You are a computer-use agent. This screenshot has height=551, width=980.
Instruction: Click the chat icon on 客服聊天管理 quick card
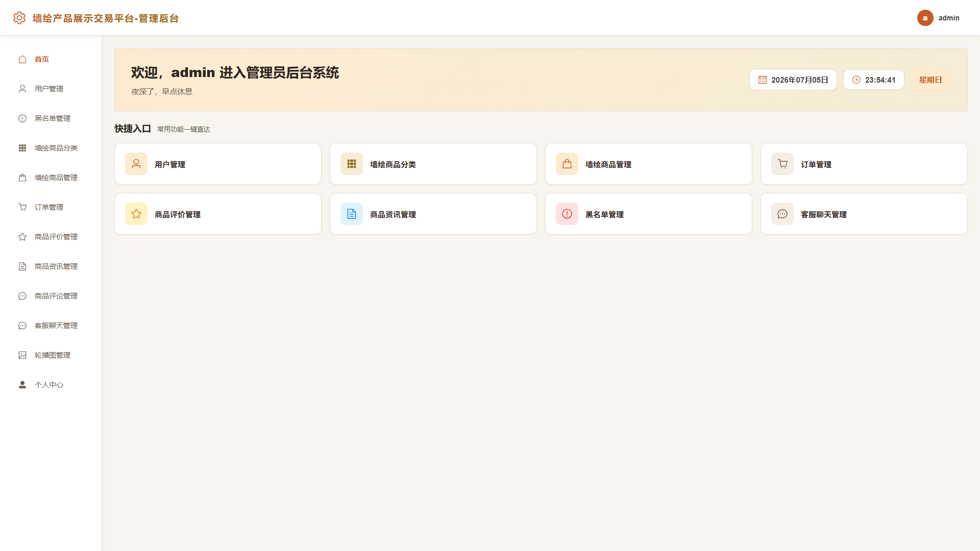(782, 214)
